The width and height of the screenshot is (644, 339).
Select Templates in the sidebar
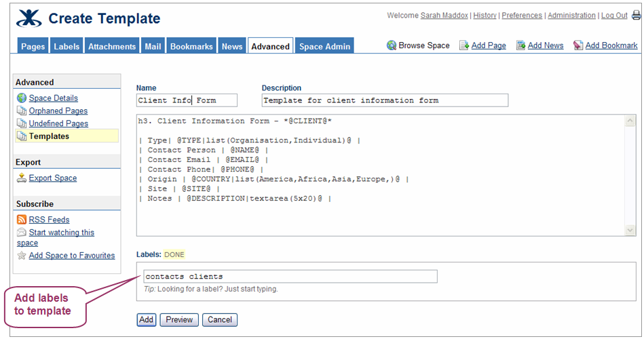67,136
